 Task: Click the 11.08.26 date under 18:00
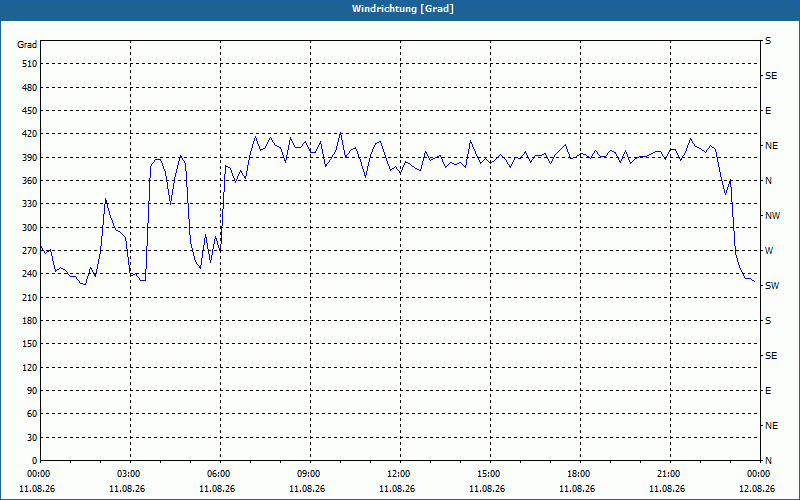click(x=577, y=488)
